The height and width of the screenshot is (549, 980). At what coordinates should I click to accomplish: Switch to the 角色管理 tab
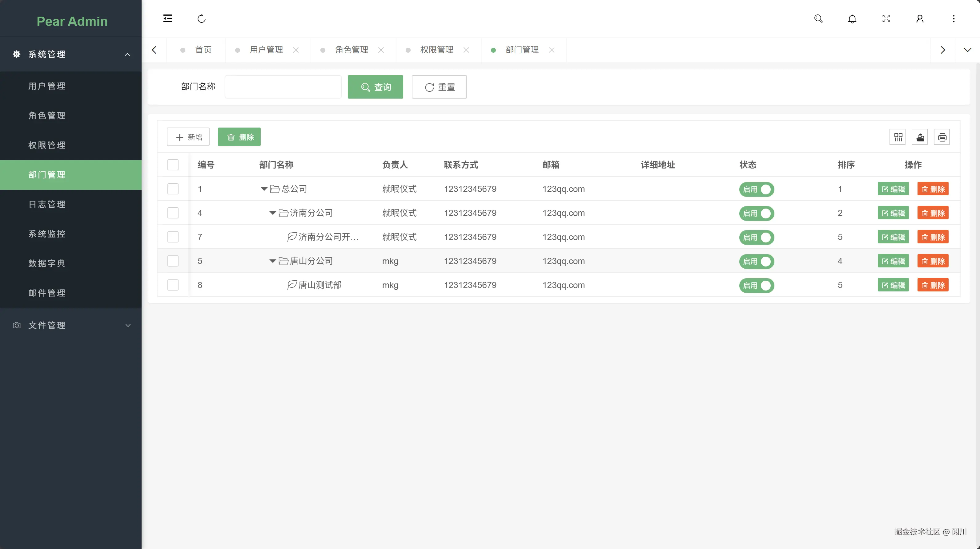[351, 50]
